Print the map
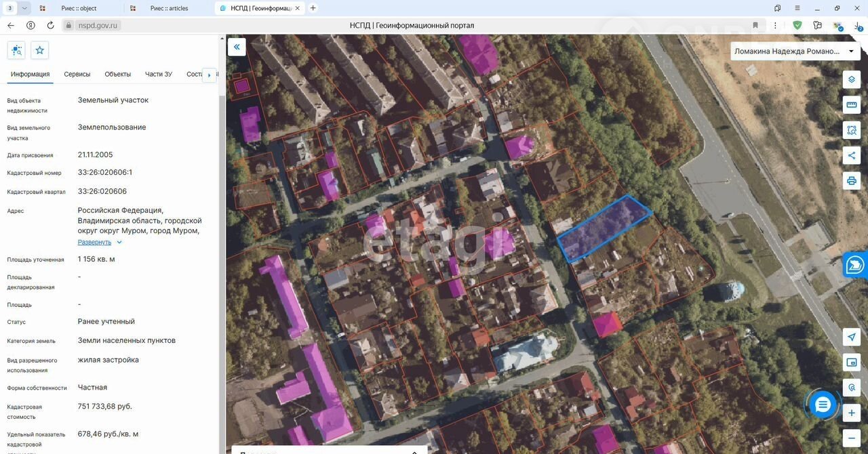Screen dimensions: 868x454 [x=852, y=181]
